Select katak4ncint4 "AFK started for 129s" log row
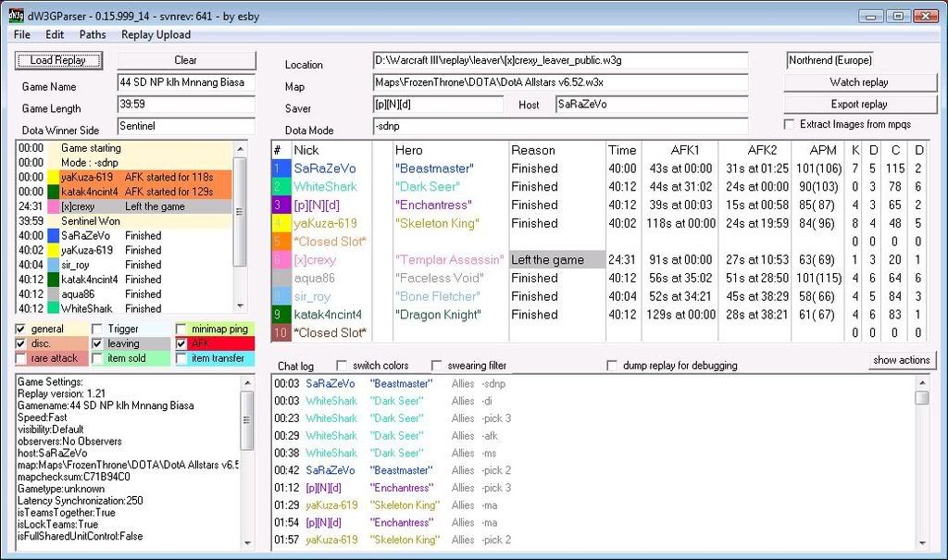The image size is (948, 560). point(124,192)
